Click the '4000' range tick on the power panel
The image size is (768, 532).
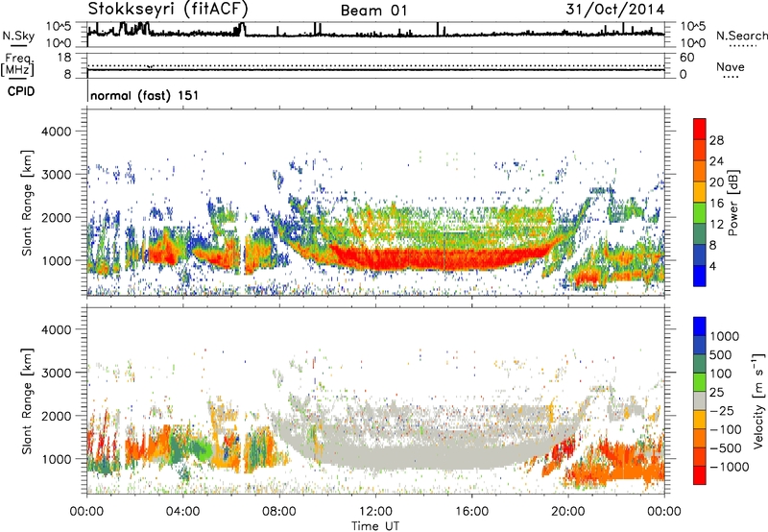pos(56,132)
